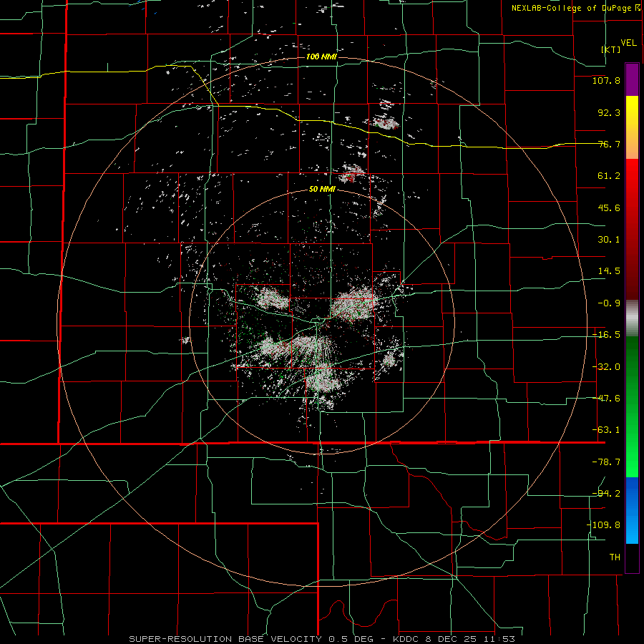Viewport: 644px width, 644px height.
Task: Click the gray segment of the color bar
Action: tap(632, 318)
